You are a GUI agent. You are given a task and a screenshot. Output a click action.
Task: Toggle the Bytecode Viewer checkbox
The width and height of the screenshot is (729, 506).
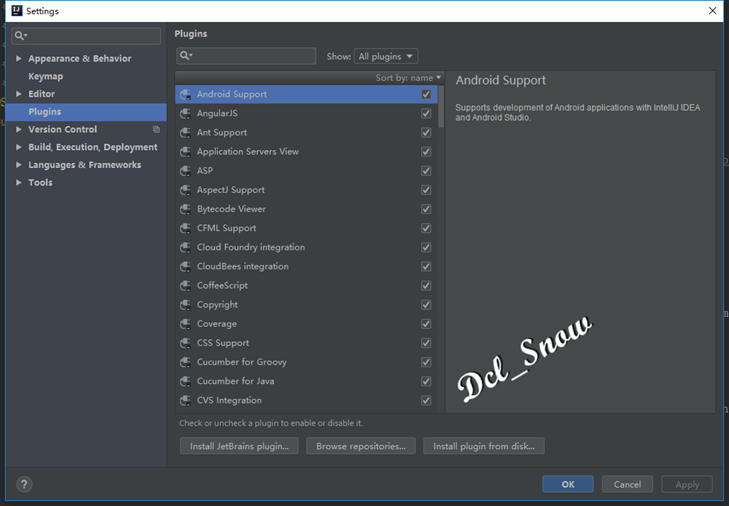[426, 209]
